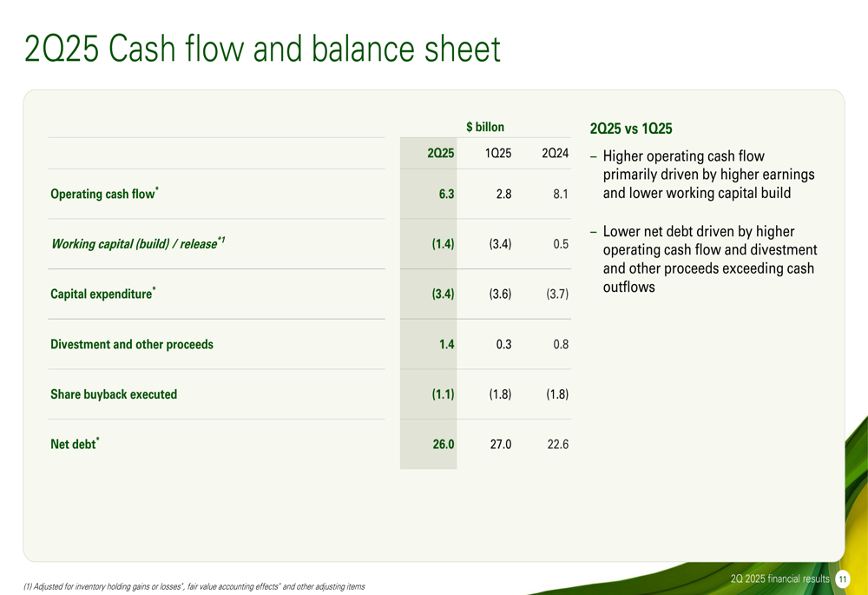Screen dimensions: 868x595
Task: Click Operating cash flow value 6.3
Action: [x=447, y=194]
